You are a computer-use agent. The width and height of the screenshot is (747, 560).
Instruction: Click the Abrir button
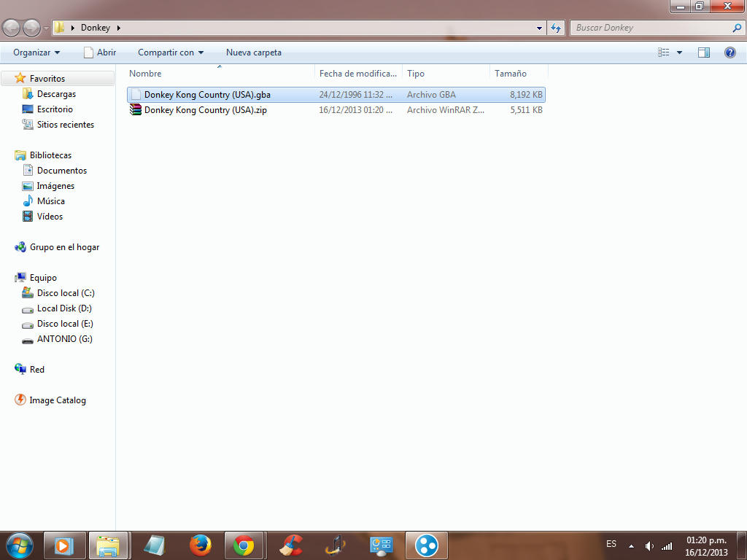pyautogui.click(x=100, y=52)
